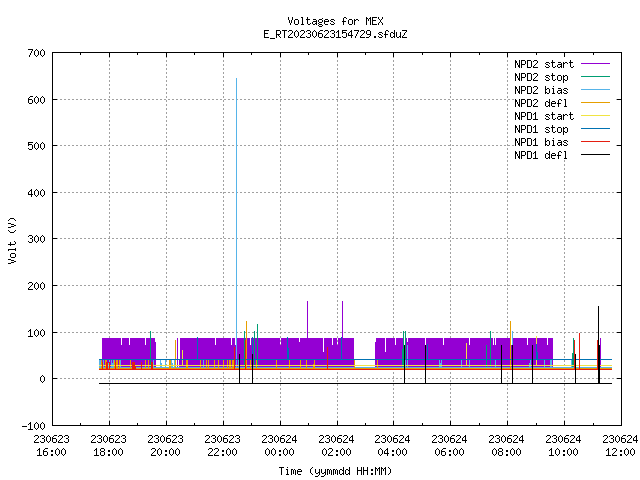Click the y-axis tick value 300

click(x=36, y=239)
